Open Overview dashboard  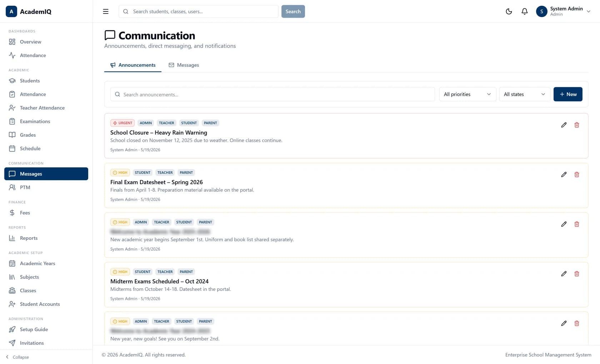click(46, 42)
